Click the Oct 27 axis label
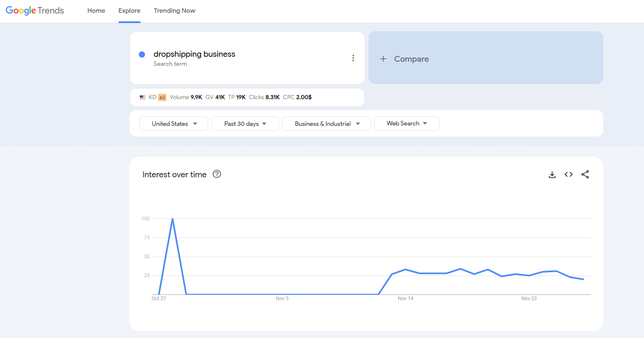 pyautogui.click(x=159, y=299)
